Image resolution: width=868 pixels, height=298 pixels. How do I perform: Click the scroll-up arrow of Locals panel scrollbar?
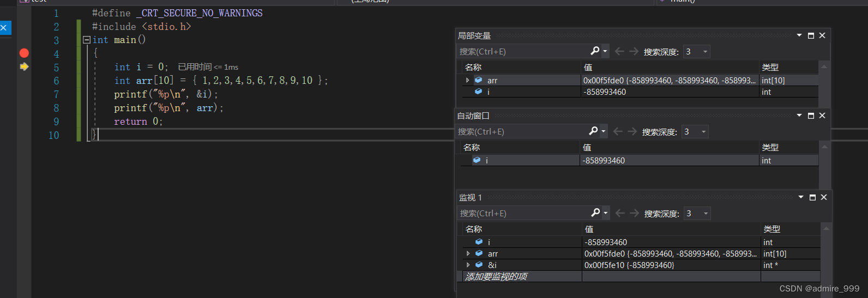(x=824, y=66)
